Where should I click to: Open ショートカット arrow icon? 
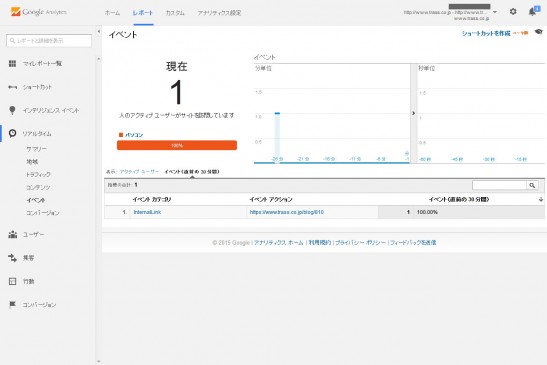(x=12, y=87)
